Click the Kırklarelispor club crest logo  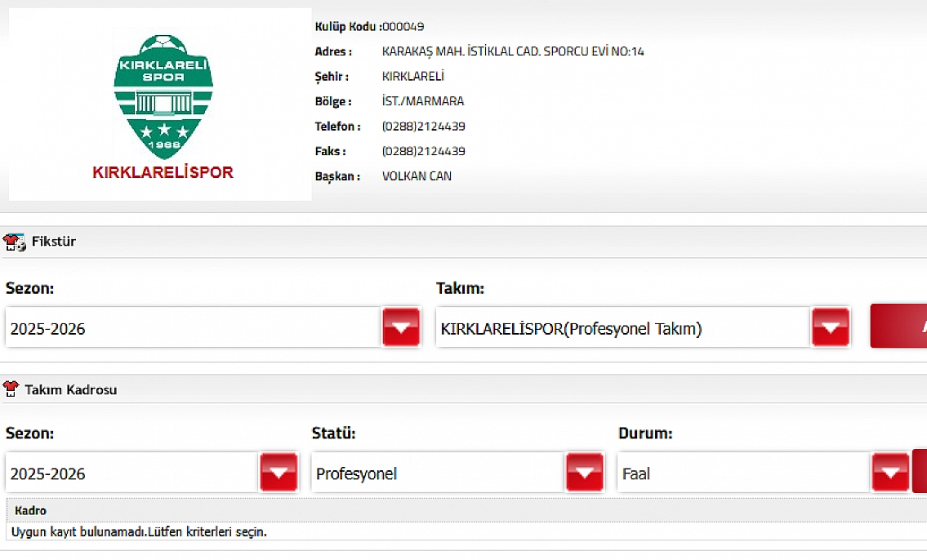(163, 96)
